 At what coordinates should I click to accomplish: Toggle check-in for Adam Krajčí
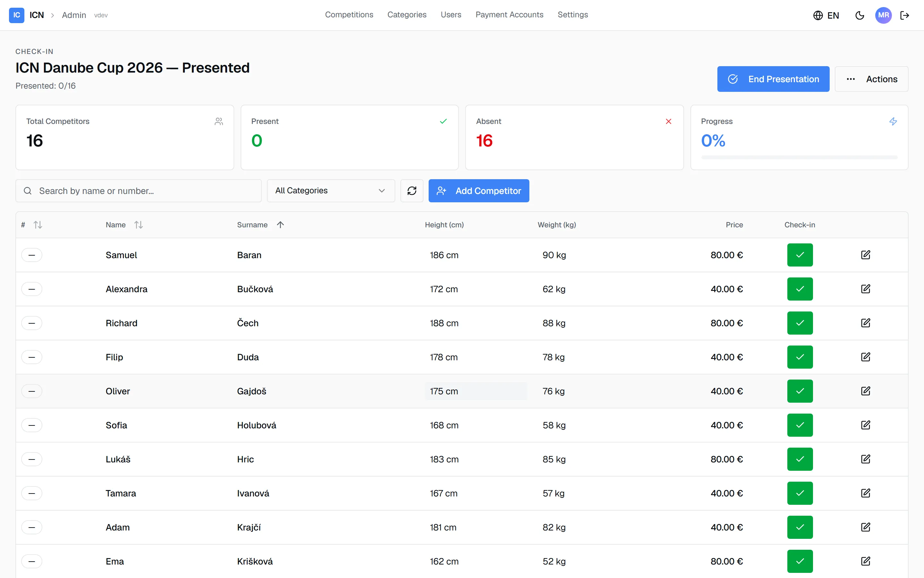800,527
